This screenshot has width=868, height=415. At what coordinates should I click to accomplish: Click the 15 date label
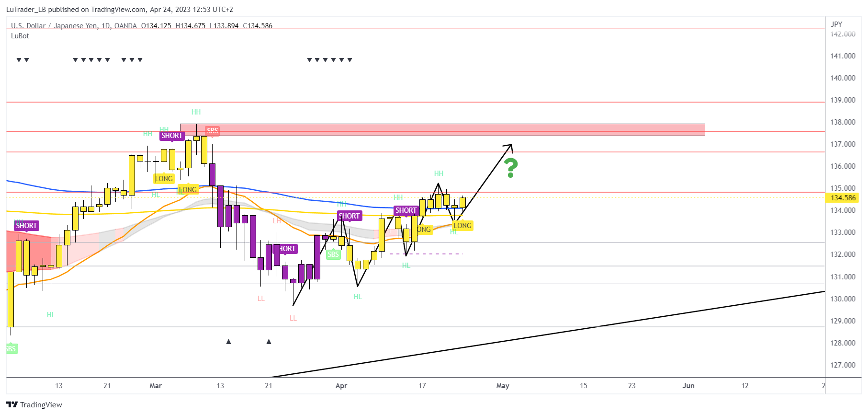(584, 386)
